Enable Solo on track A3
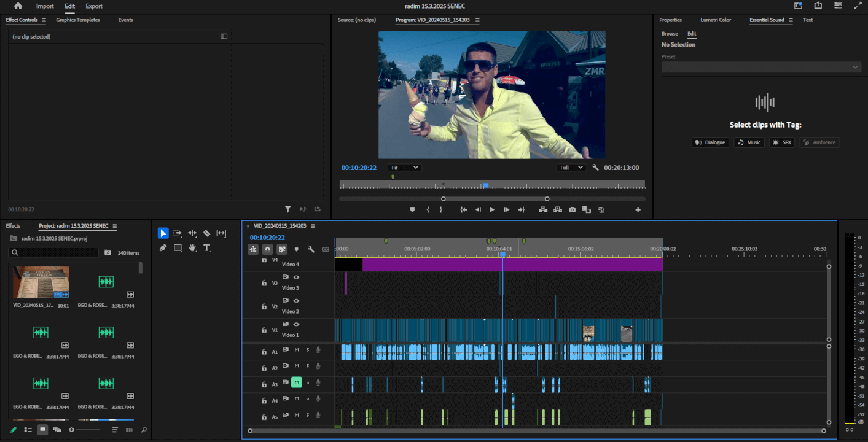 tap(307, 382)
